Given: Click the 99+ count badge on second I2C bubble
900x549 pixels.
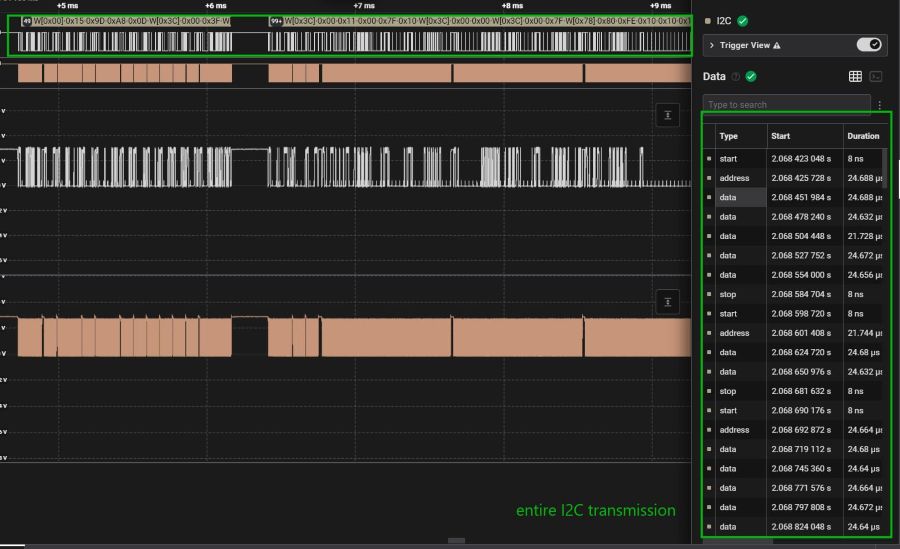Looking at the screenshot, I should (x=276, y=21).
